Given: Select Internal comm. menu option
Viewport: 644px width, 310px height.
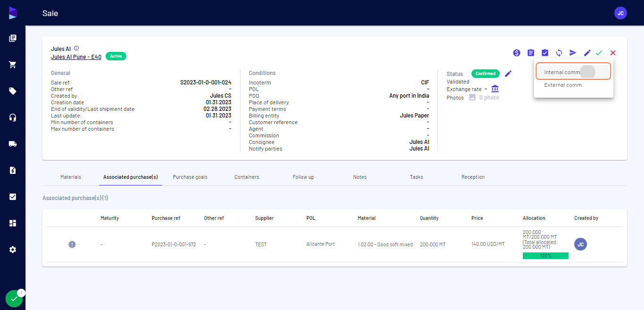Looking at the screenshot, I should [573, 72].
